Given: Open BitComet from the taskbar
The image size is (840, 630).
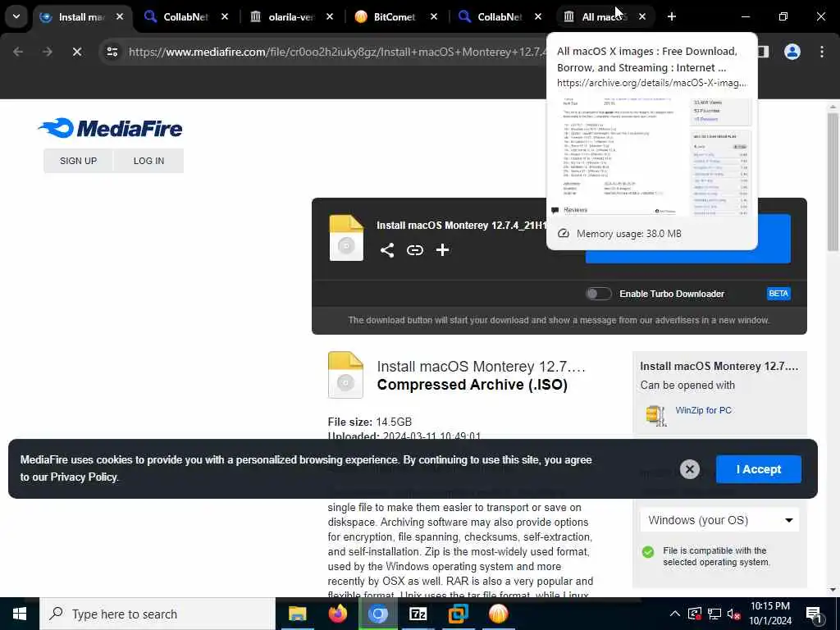Looking at the screenshot, I should tap(498, 614).
